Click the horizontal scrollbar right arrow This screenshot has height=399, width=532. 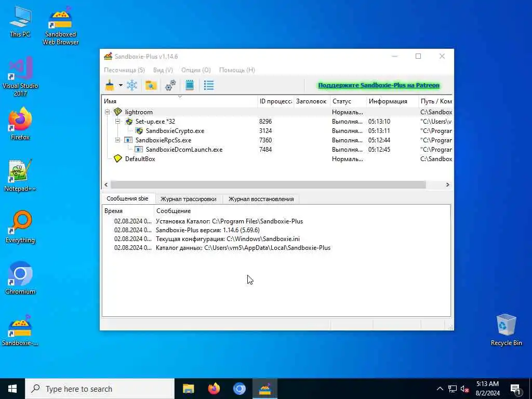point(447,184)
